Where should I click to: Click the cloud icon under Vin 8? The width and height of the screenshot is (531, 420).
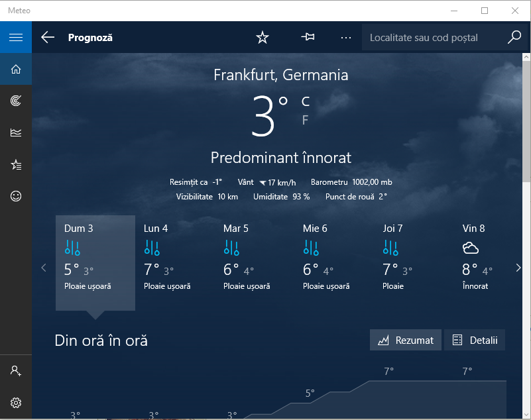[x=471, y=248]
